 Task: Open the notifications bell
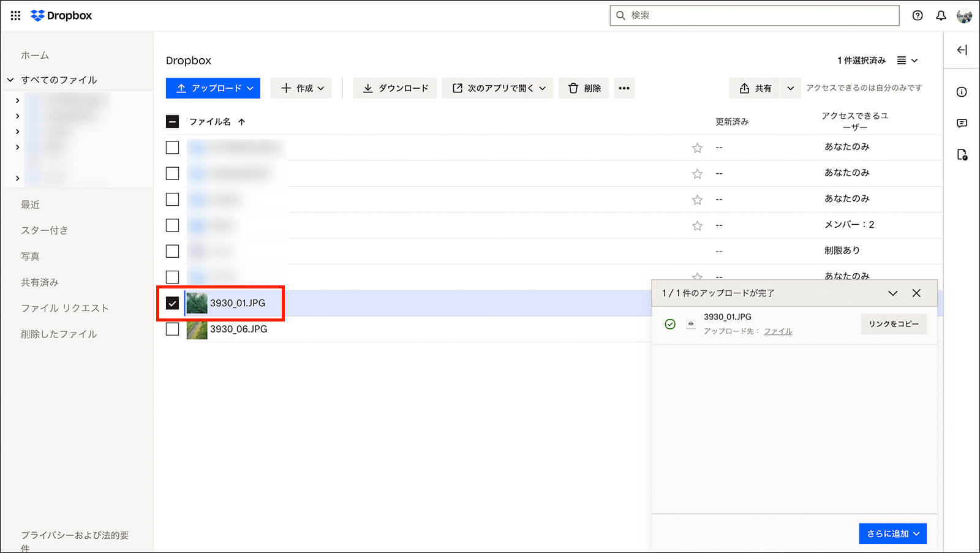click(941, 15)
